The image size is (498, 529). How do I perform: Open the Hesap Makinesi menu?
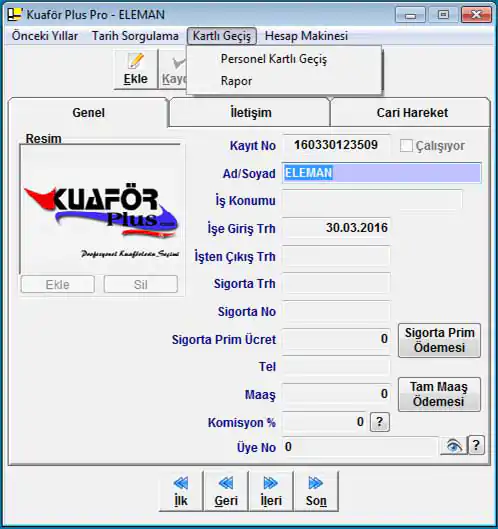tap(306, 36)
